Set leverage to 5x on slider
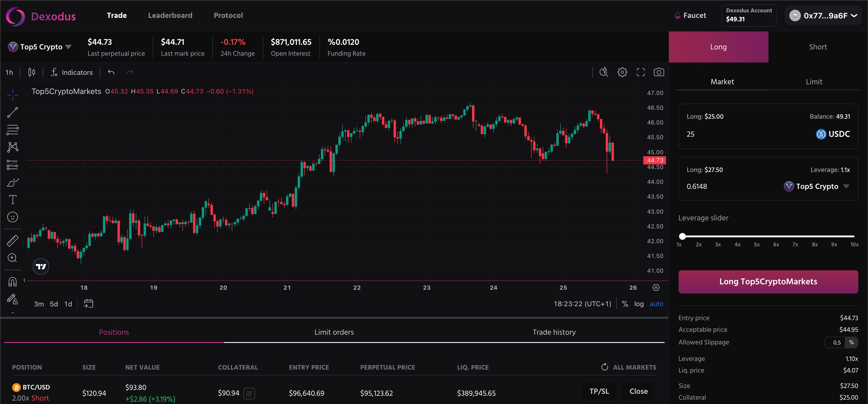Image resolution: width=868 pixels, height=404 pixels. 757,244
